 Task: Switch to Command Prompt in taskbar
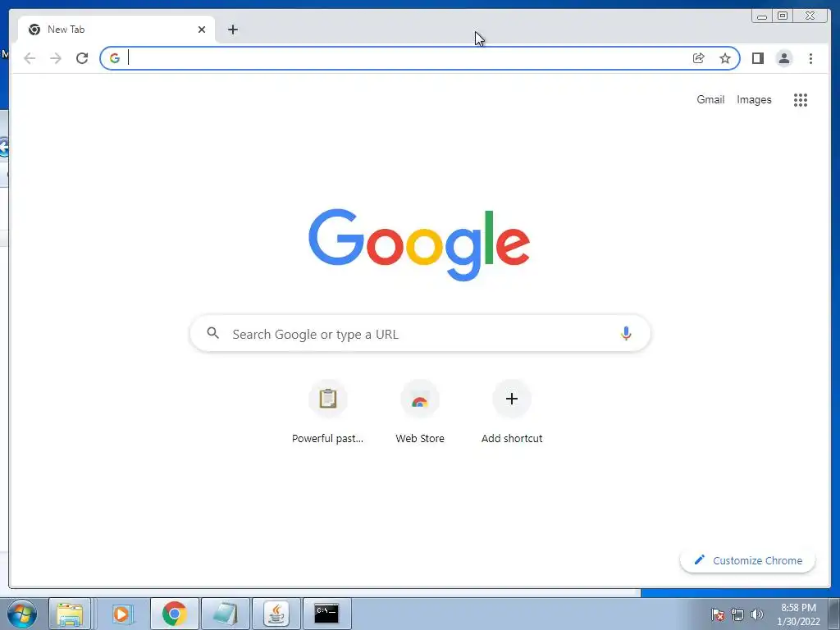point(326,614)
